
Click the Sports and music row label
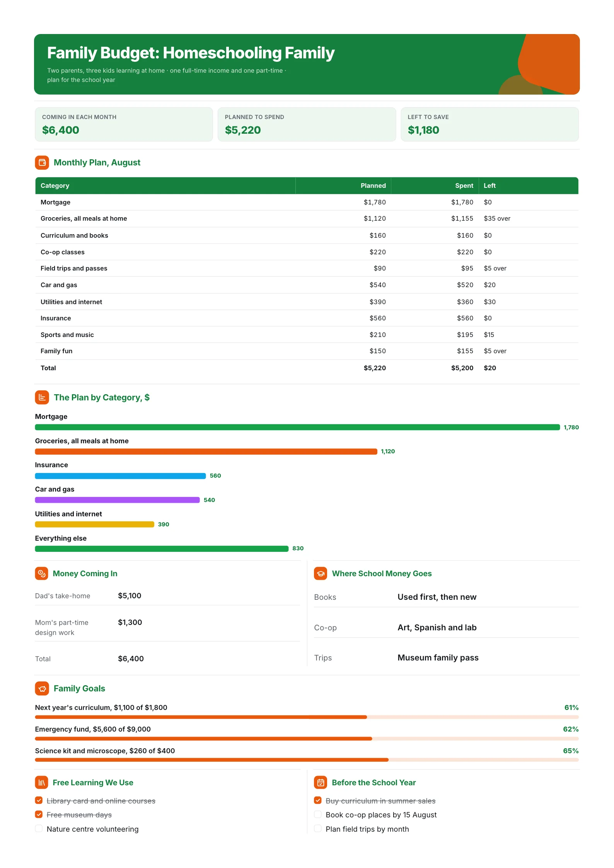tap(67, 335)
